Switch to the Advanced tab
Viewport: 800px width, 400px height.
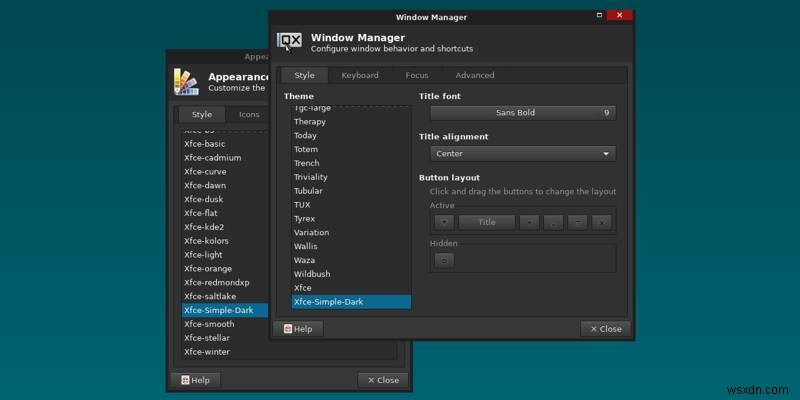tap(474, 75)
